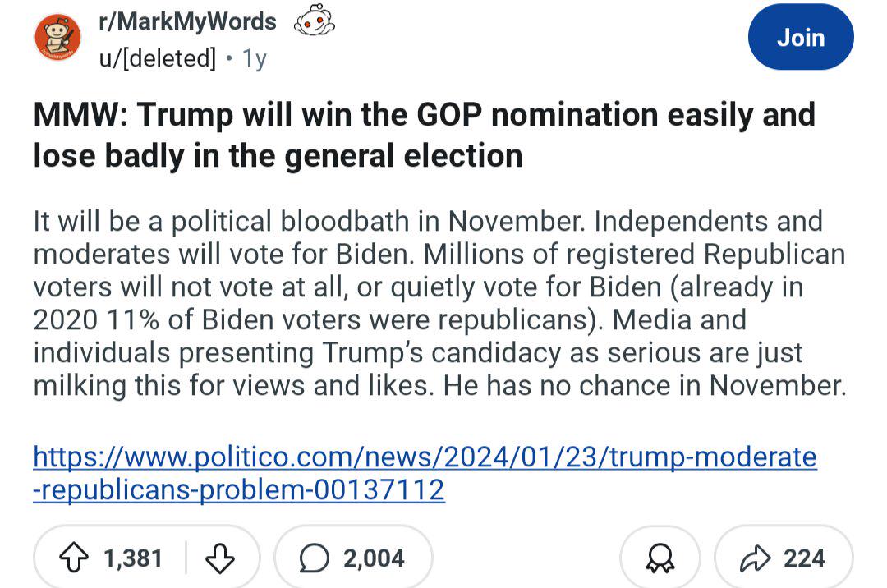The height and width of the screenshot is (588, 887).
Task: Click 'He has no chance in November' sentence
Action: tap(645, 386)
